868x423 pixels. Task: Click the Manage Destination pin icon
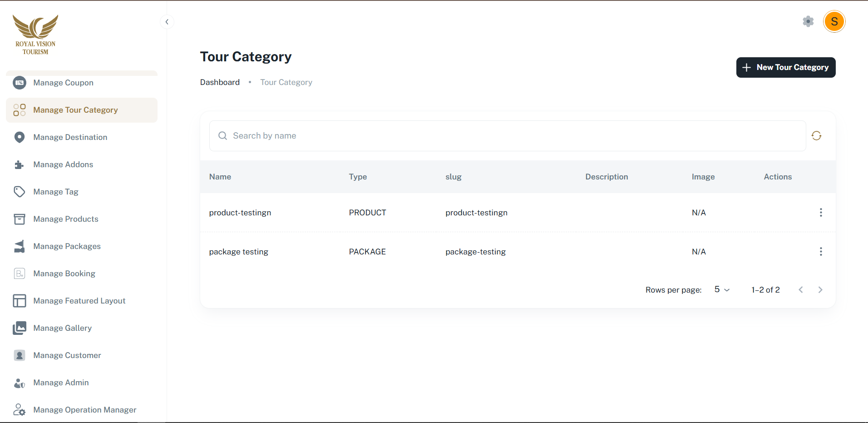pos(19,137)
